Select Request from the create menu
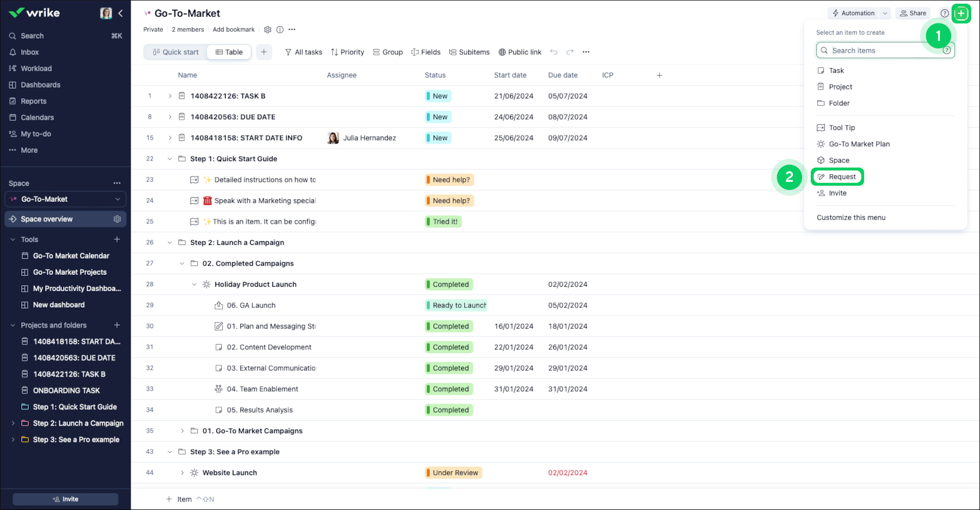Image resolution: width=980 pixels, height=510 pixels. [842, 177]
